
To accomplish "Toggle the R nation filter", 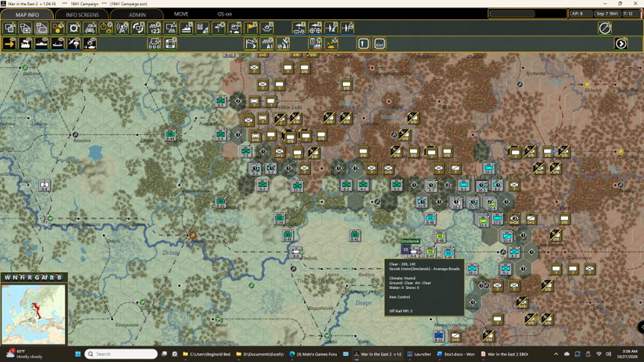I will 30,277.
